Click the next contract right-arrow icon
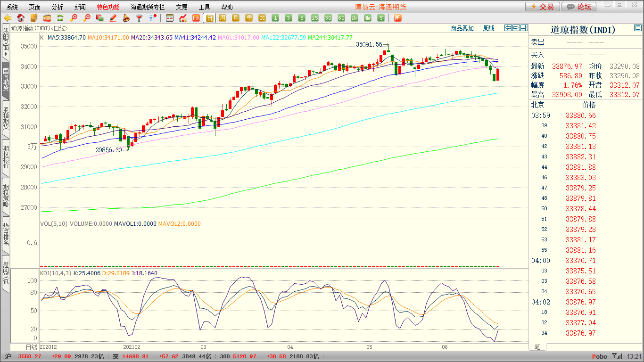 [x=516, y=28]
